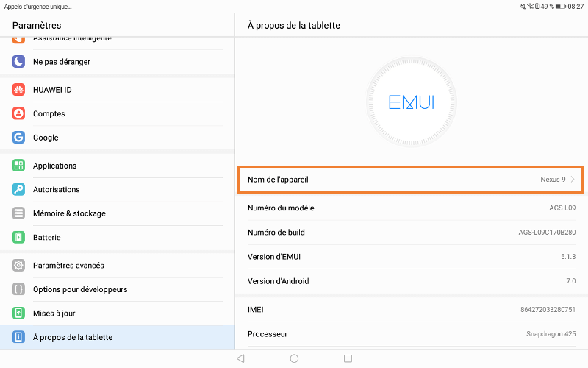Open Paramètres avancés
588x368 pixels.
point(118,266)
